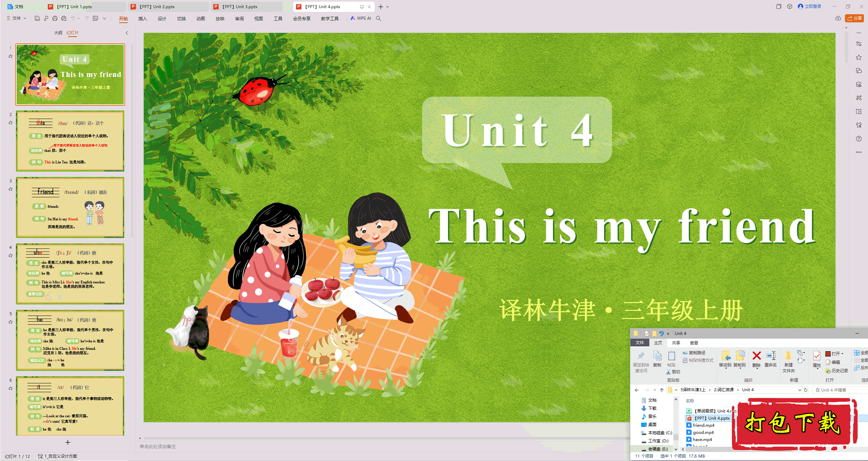Click the Print icon
868x461 pixels.
[x=55, y=18]
